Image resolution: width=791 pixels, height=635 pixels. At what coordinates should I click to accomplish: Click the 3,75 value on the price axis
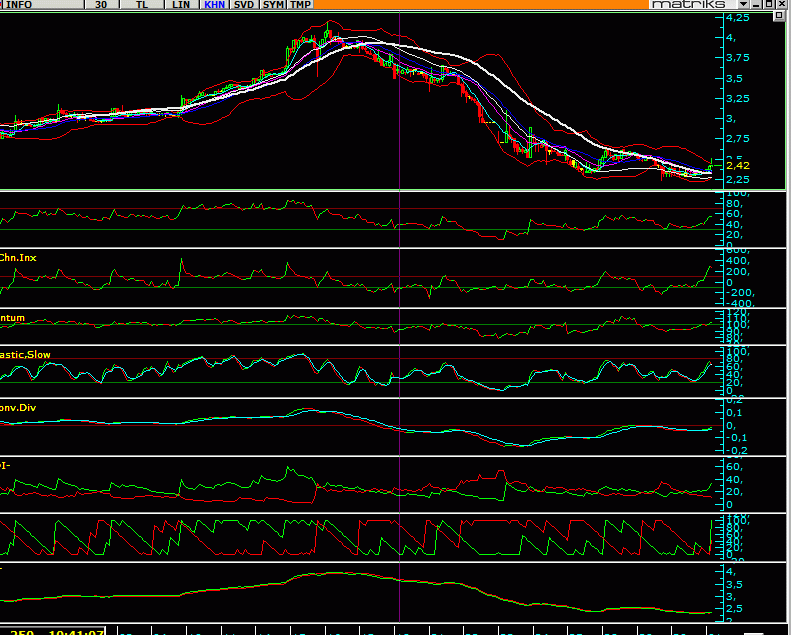point(738,58)
